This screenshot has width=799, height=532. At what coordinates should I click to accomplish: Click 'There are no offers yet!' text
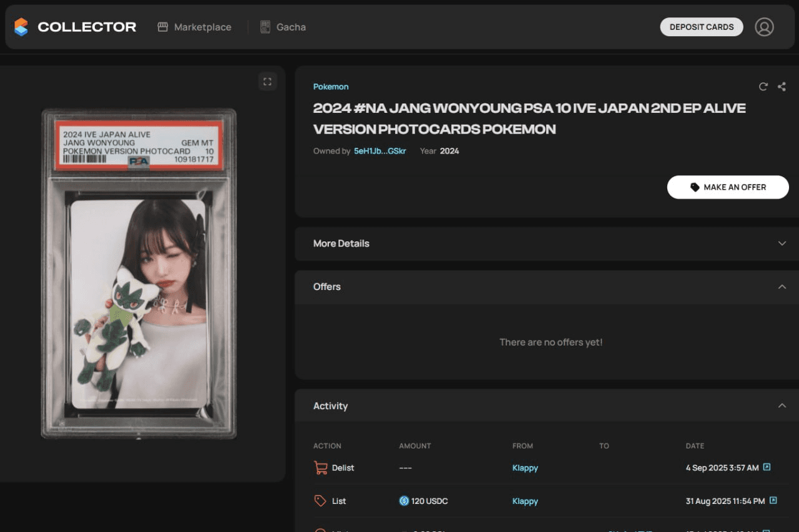pyautogui.click(x=551, y=342)
